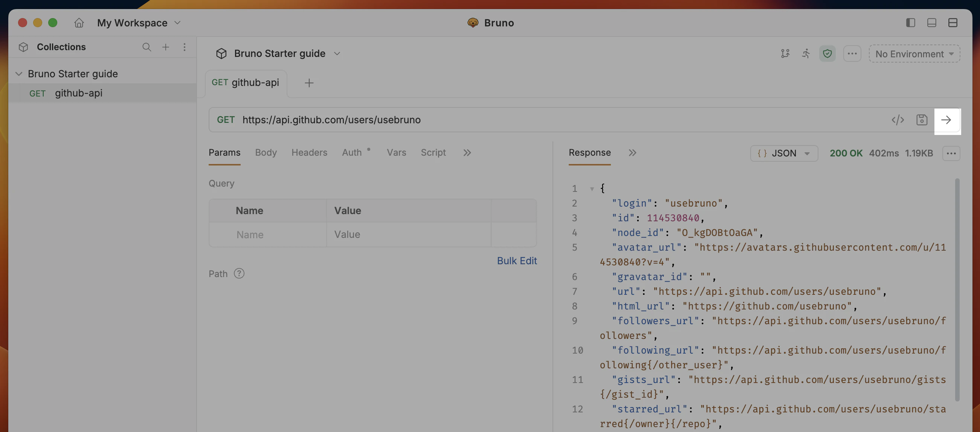Viewport: 980px width, 432px height.
Task: Open the generate code icon
Action: point(898,120)
